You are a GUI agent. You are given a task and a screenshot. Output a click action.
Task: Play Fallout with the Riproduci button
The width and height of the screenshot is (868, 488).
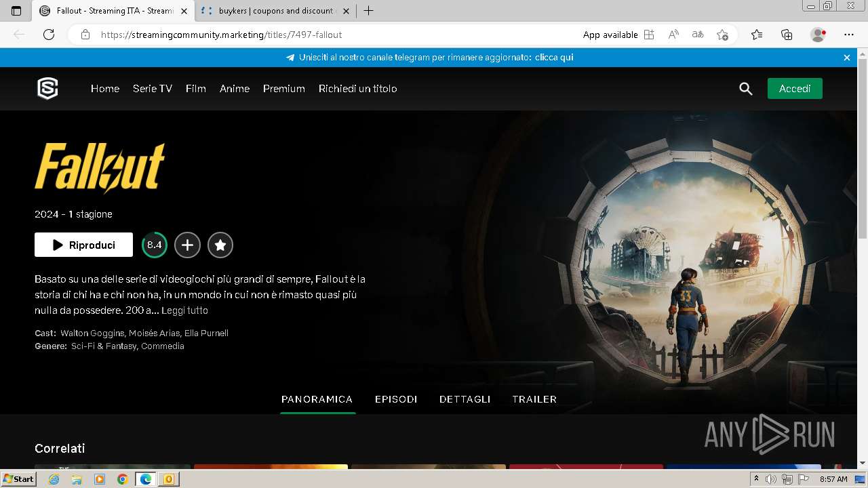tap(83, 245)
